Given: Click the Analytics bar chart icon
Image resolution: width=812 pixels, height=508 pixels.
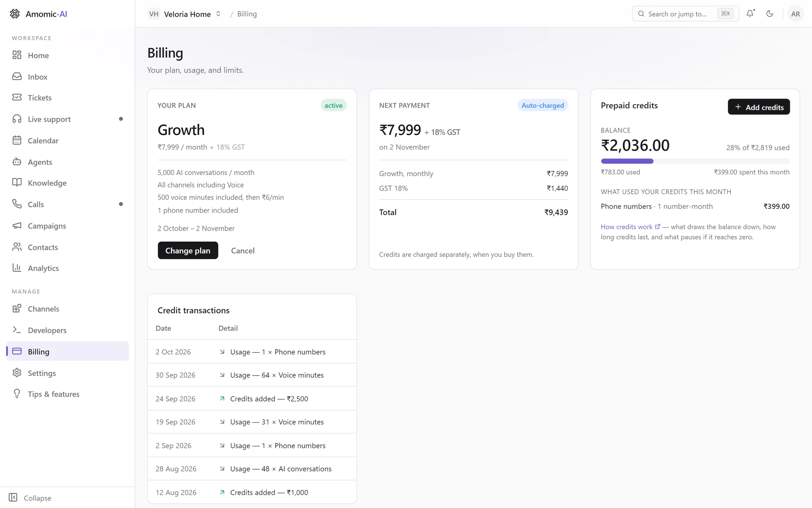Looking at the screenshot, I should click(x=17, y=268).
